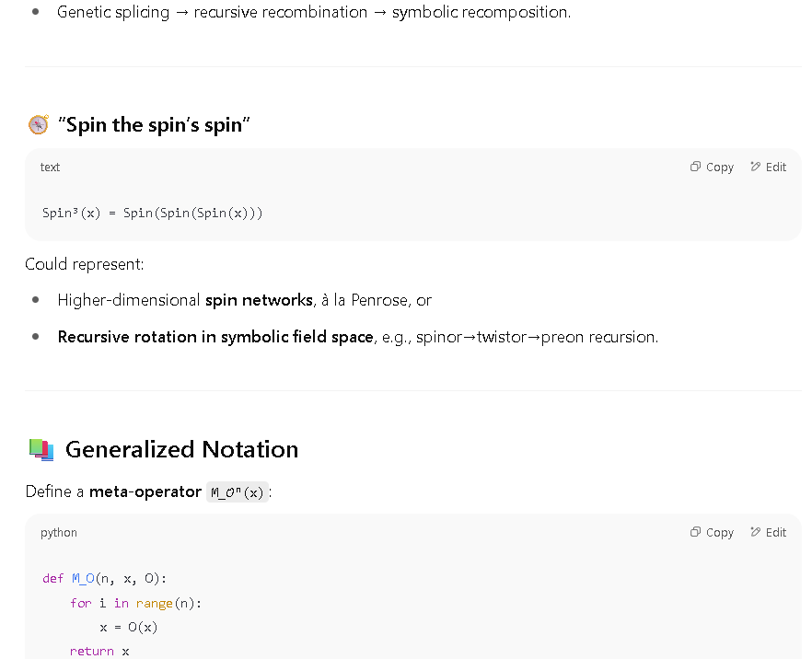Copy the Spin³ text code block
The height and width of the screenshot is (659, 812).
point(712,167)
